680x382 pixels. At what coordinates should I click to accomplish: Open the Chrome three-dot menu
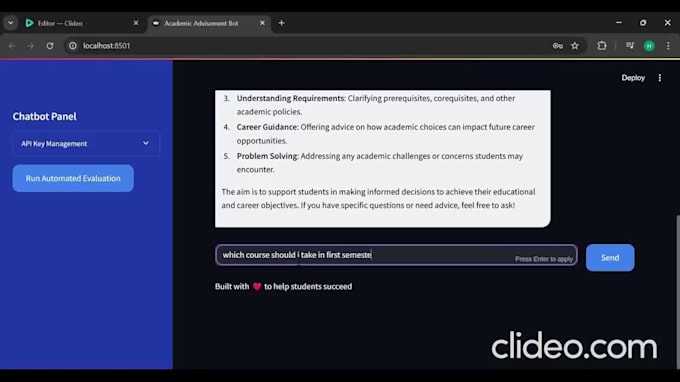[x=668, y=46]
